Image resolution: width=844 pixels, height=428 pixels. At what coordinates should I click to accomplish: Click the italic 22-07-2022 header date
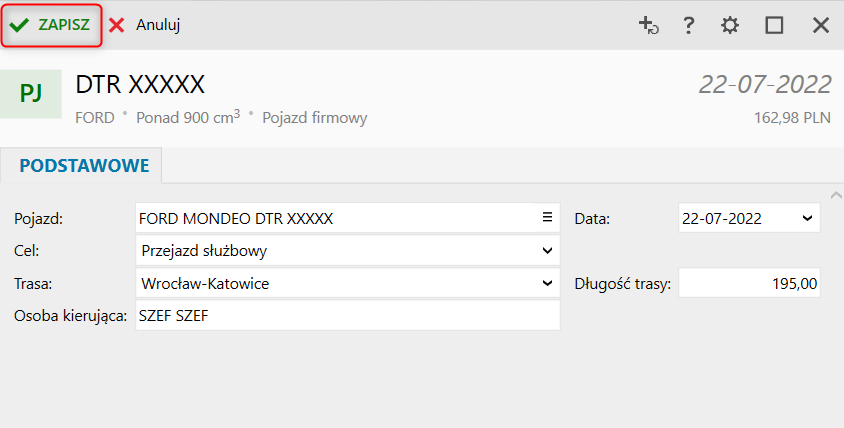click(765, 85)
